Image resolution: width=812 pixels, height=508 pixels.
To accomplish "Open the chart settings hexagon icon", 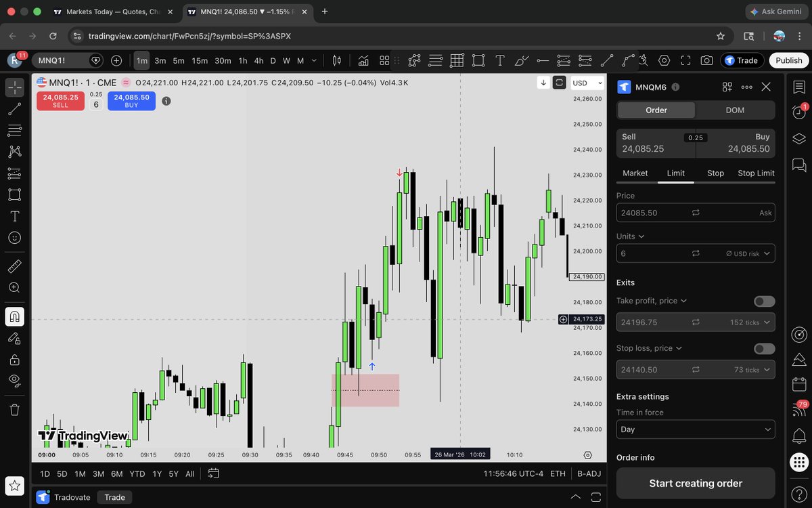I will point(664,60).
